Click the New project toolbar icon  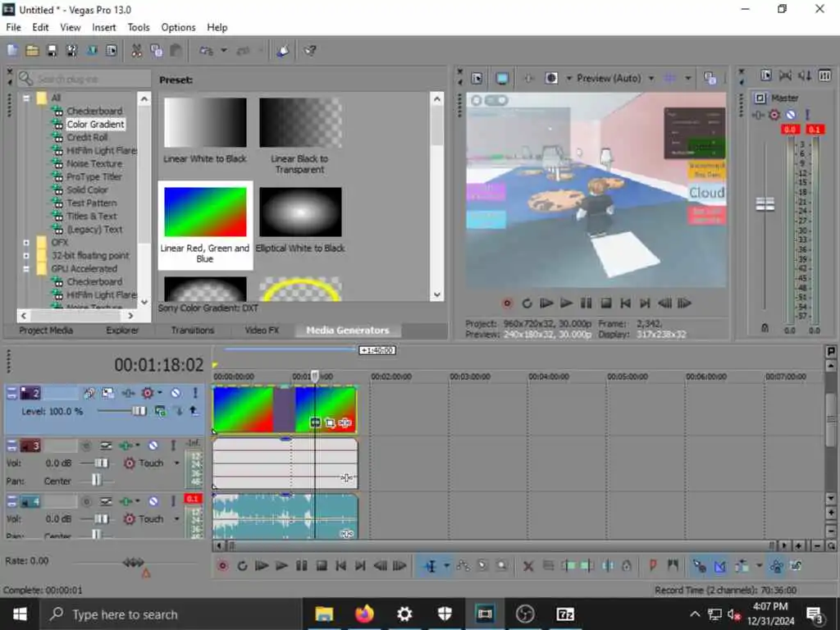pyautogui.click(x=12, y=51)
